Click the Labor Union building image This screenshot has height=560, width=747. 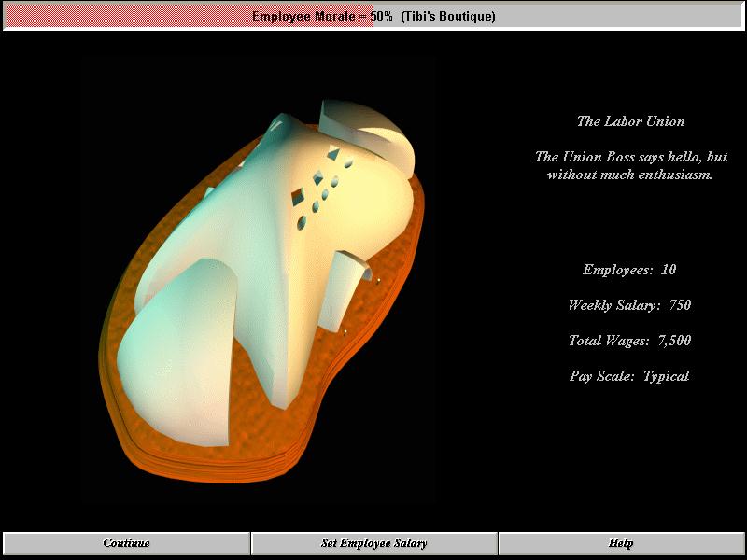click(x=261, y=290)
